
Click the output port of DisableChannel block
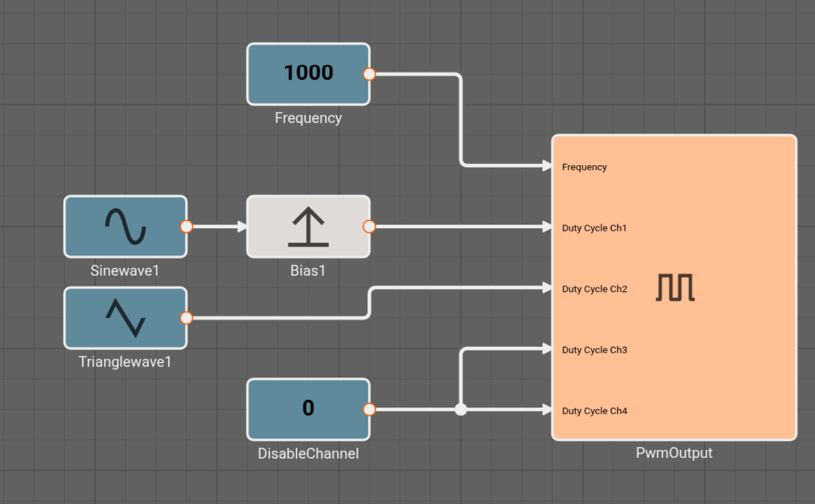[x=369, y=409]
